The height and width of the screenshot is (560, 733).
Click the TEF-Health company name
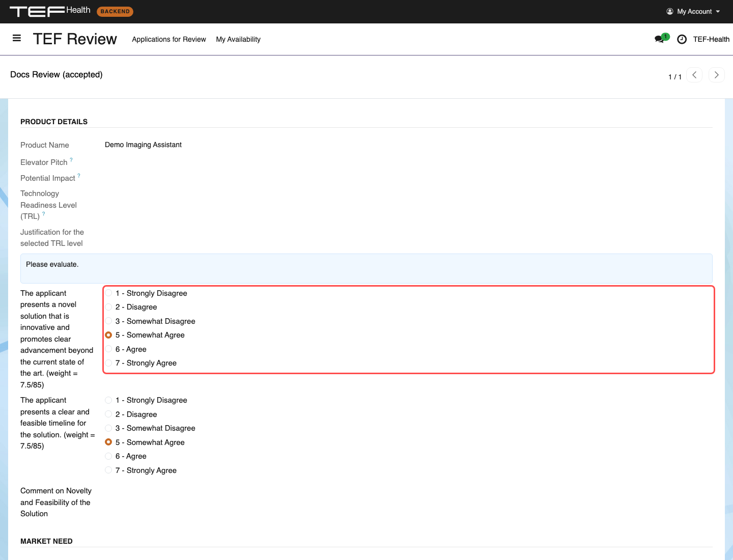coord(711,39)
